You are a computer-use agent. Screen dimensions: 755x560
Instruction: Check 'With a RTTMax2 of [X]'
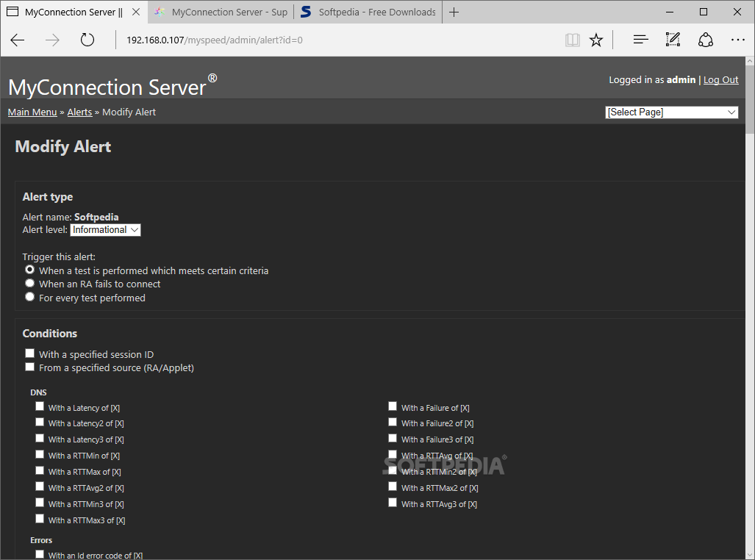click(x=393, y=487)
